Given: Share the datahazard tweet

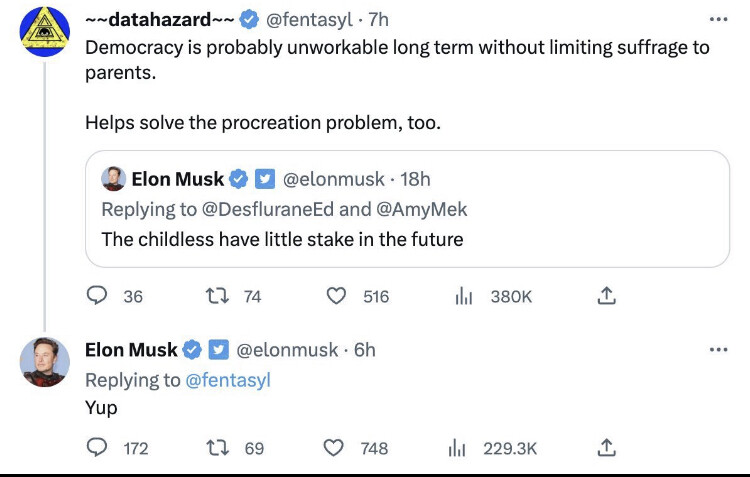Looking at the screenshot, I should (606, 296).
